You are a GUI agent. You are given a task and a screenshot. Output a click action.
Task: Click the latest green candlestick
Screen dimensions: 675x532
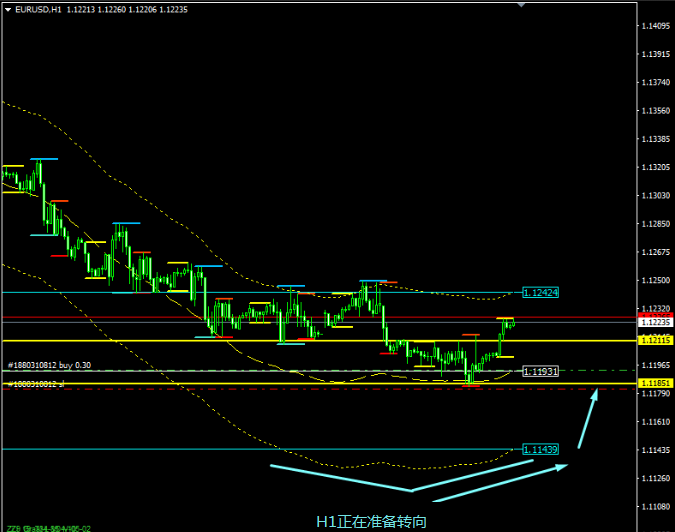click(x=509, y=324)
